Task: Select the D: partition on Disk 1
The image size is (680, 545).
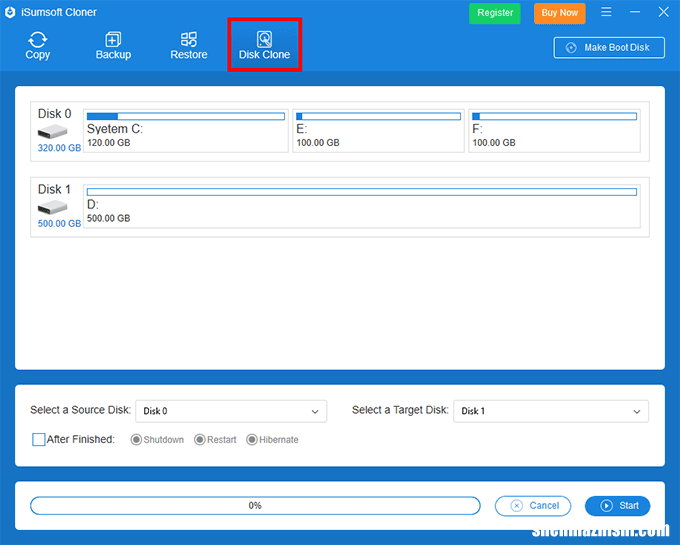Action: point(362,206)
